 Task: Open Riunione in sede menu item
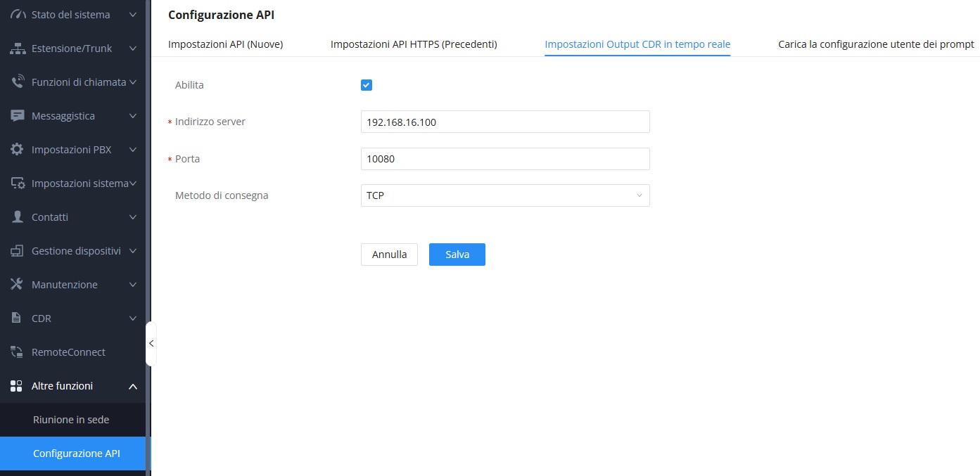(71, 420)
